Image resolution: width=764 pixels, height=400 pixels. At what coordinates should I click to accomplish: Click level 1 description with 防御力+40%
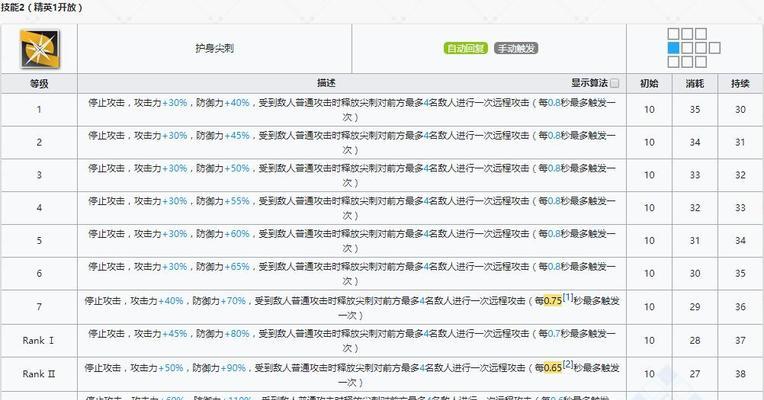352,110
